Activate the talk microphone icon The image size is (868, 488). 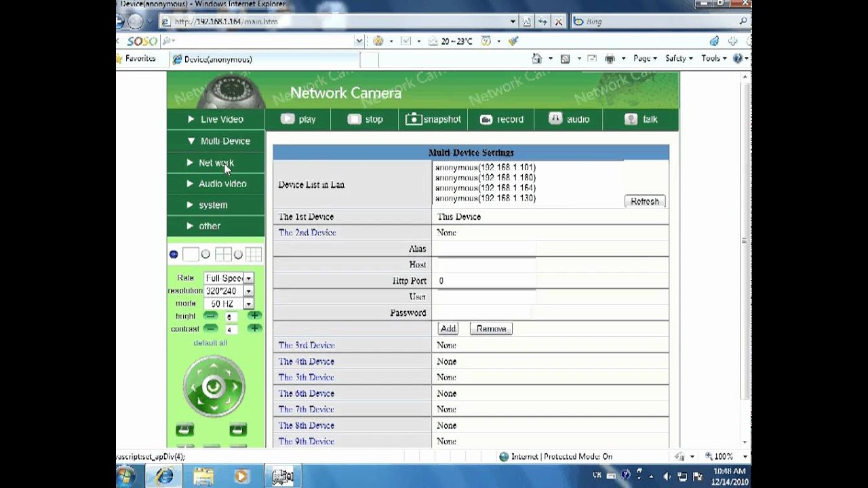click(631, 119)
